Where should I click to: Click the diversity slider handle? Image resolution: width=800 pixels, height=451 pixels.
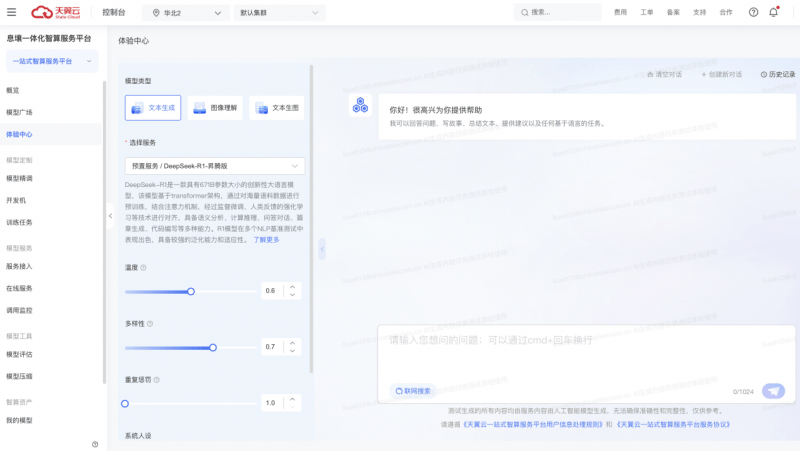pyautogui.click(x=213, y=347)
